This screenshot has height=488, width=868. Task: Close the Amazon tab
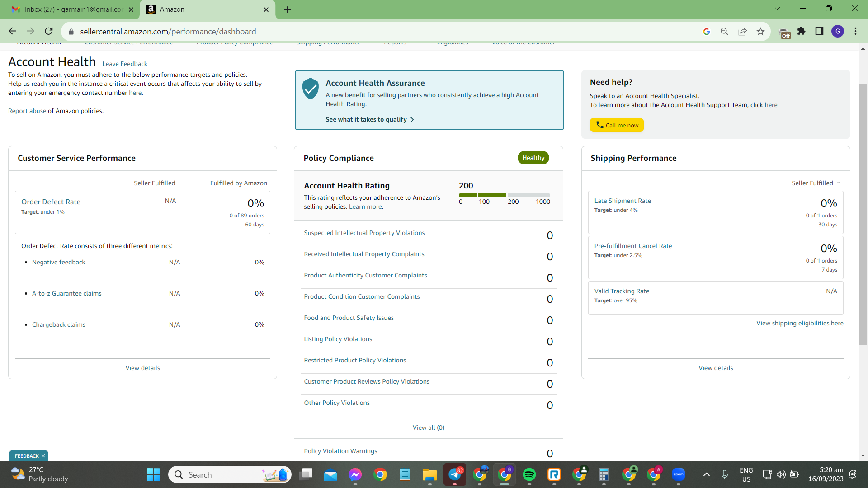(x=266, y=9)
